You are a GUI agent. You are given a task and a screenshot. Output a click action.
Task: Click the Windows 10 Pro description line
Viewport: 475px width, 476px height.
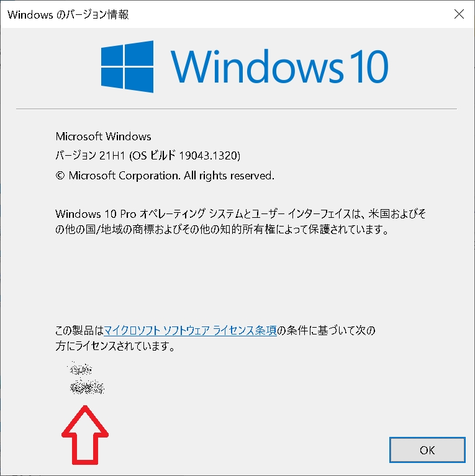tap(240, 214)
